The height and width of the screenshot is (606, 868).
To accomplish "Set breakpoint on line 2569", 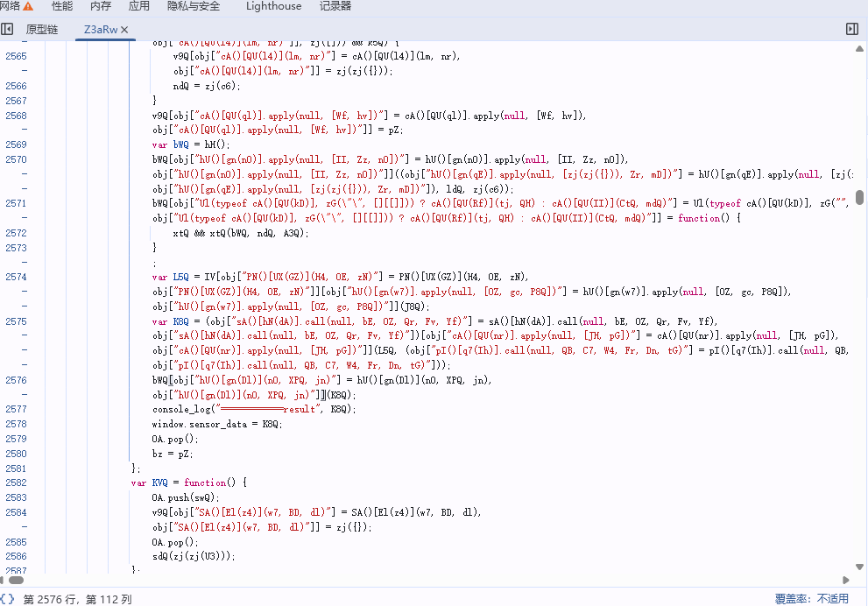I will pyautogui.click(x=16, y=144).
